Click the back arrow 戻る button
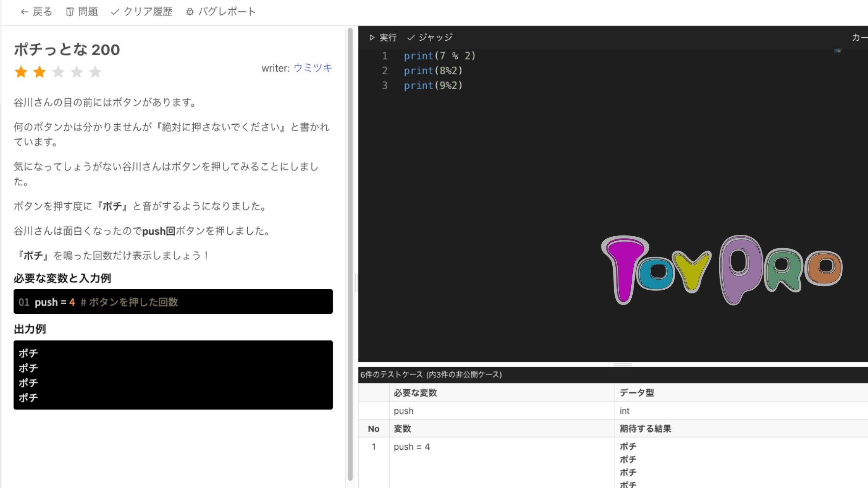868x488 pixels. click(36, 12)
